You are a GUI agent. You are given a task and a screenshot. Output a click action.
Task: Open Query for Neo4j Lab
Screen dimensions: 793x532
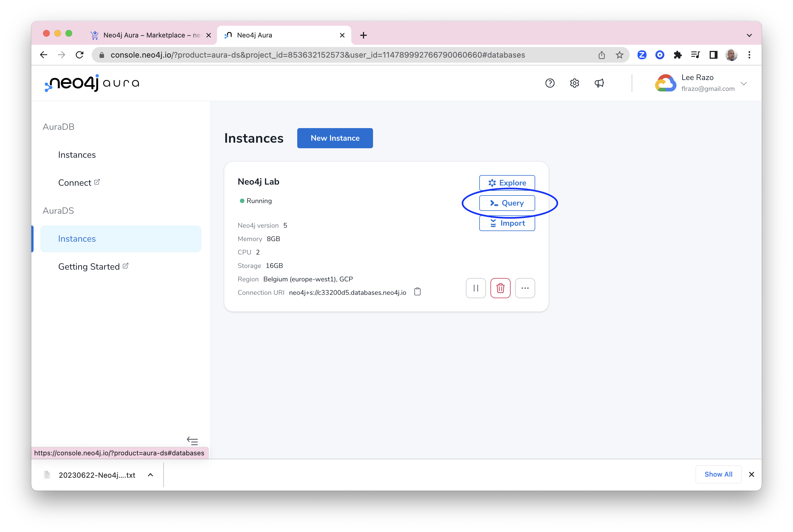(x=507, y=203)
